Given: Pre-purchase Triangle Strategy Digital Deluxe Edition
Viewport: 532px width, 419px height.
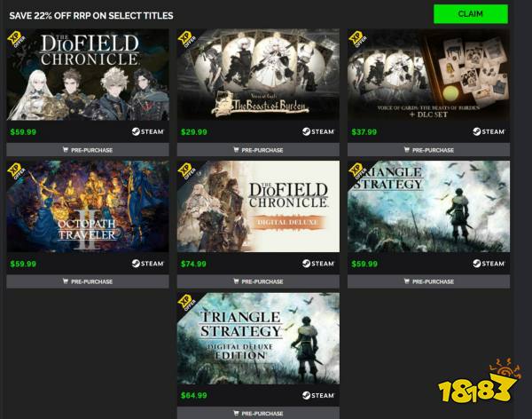Looking at the screenshot, I should click(x=258, y=413).
